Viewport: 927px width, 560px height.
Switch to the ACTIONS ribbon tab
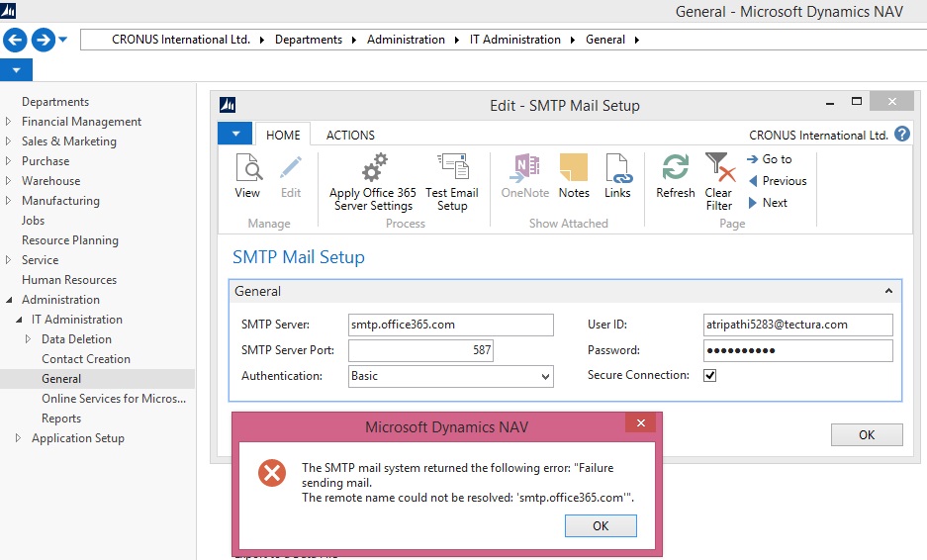click(350, 135)
